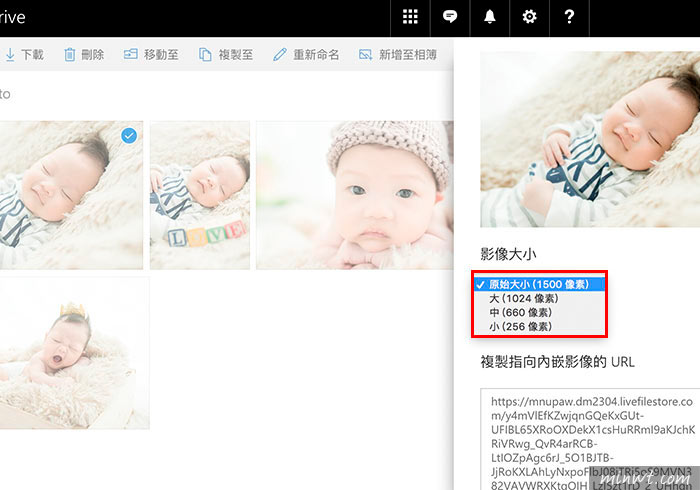Select 原始大小 (1500 像素) option
The width and height of the screenshot is (700, 490).
click(539, 284)
